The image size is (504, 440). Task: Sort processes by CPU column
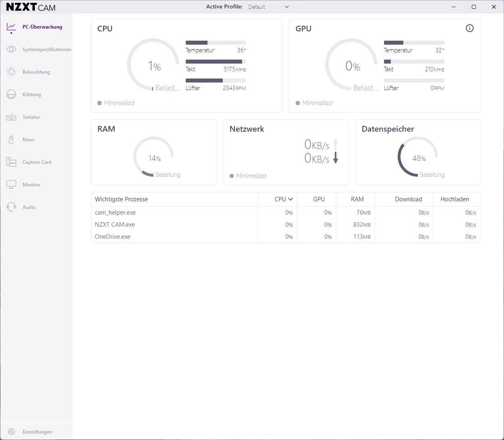[x=284, y=199]
